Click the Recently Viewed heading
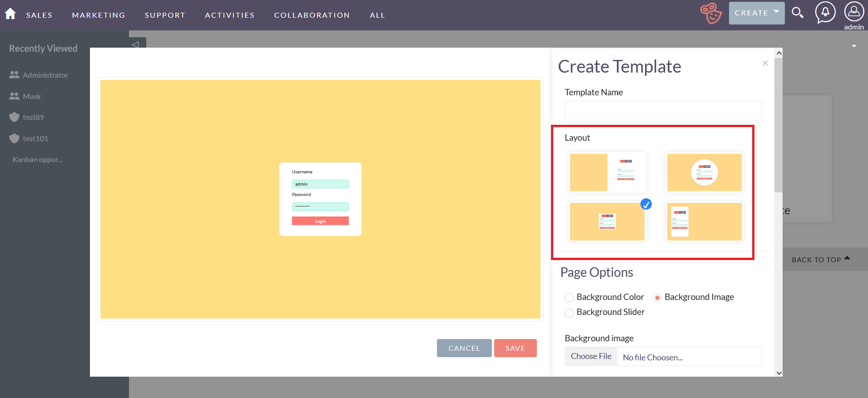The height and width of the screenshot is (398, 868). pos(43,48)
